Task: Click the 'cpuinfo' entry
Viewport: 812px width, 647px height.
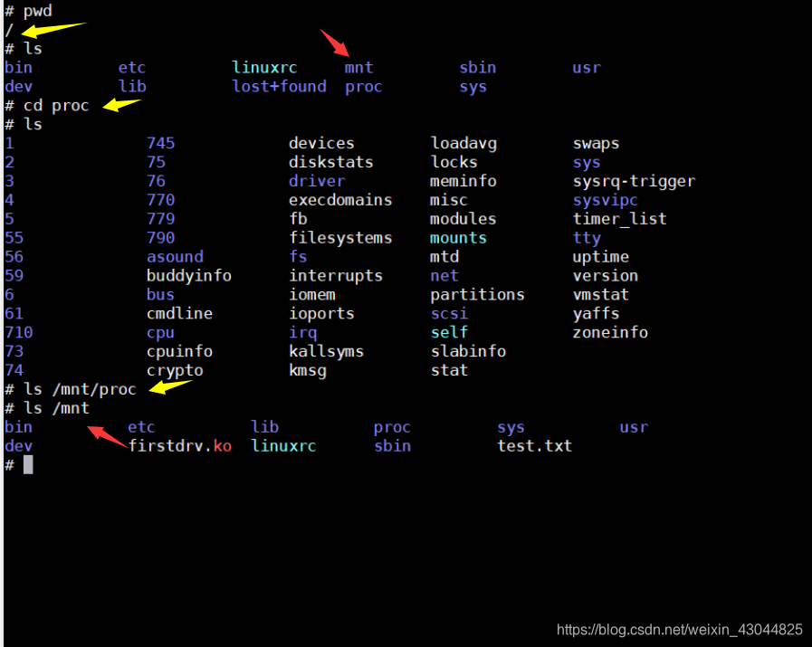Action: (x=180, y=351)
